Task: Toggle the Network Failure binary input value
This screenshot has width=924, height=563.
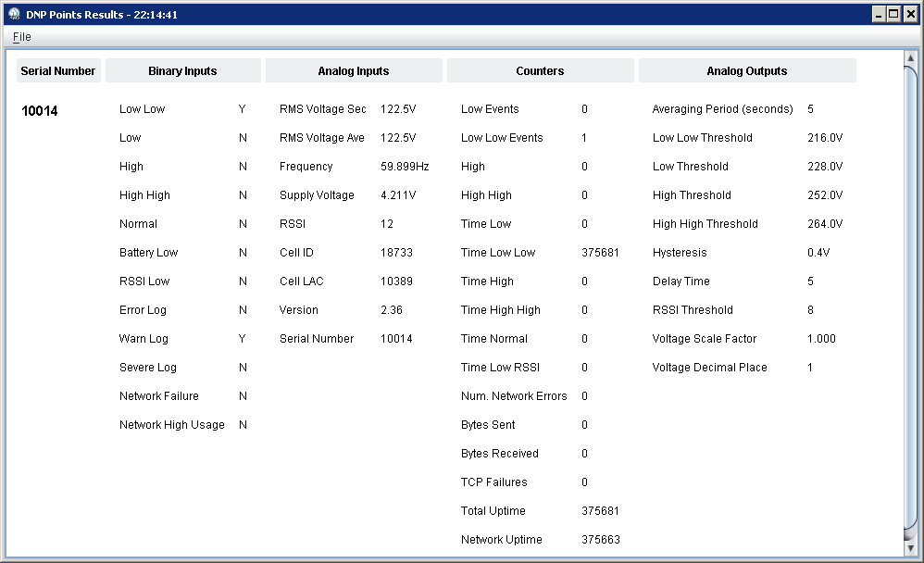Action: (x=242, y=395)
